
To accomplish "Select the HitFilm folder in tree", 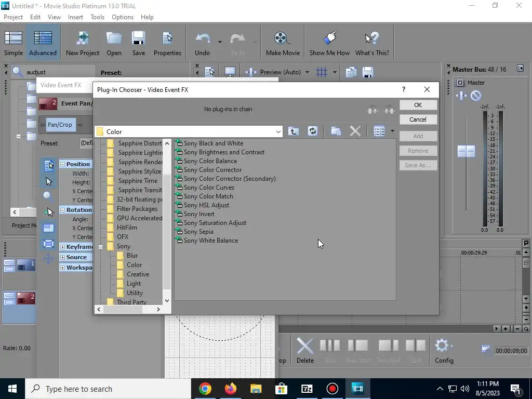I will [127, 228].
